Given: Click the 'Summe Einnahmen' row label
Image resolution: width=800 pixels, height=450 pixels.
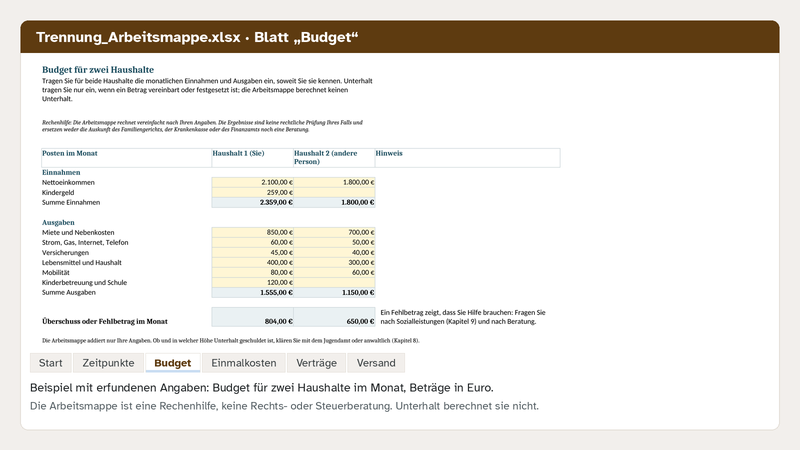Looking at the screenshot, I should 71,202.
